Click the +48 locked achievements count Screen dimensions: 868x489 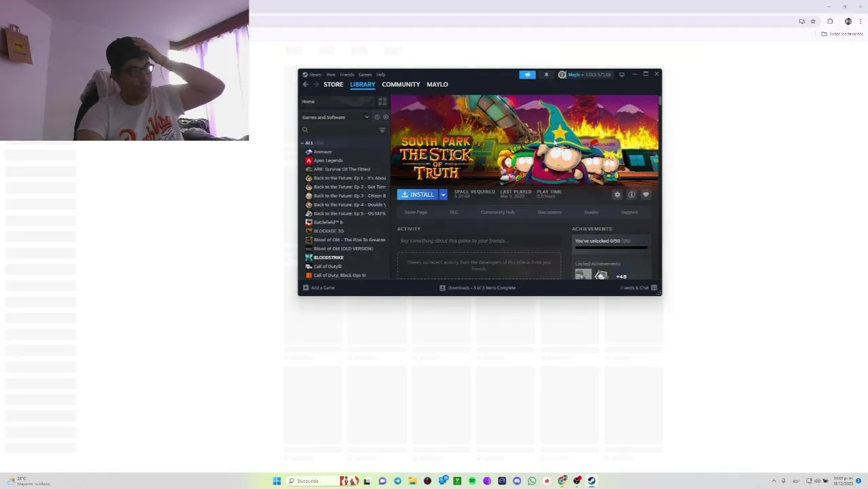point(621,276)
